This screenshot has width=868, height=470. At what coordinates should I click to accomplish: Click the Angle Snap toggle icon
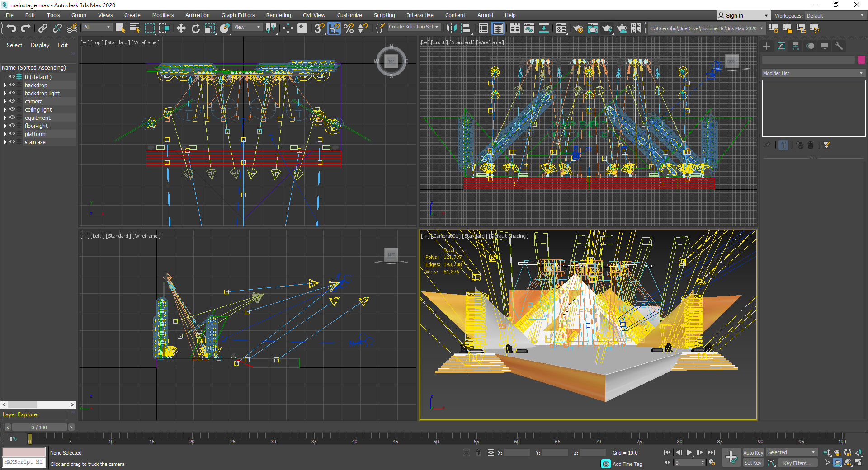click(x=334, y=28)
